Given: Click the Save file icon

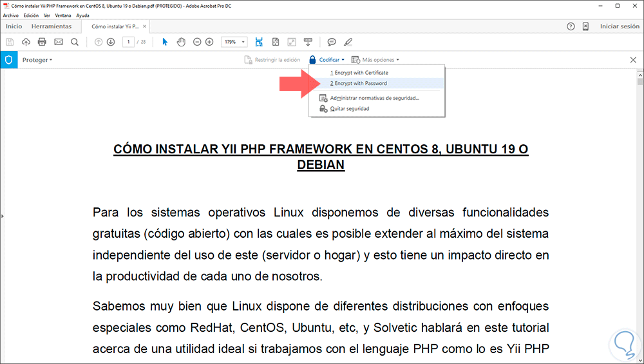Looking at the screenshot, I should 10,42.
